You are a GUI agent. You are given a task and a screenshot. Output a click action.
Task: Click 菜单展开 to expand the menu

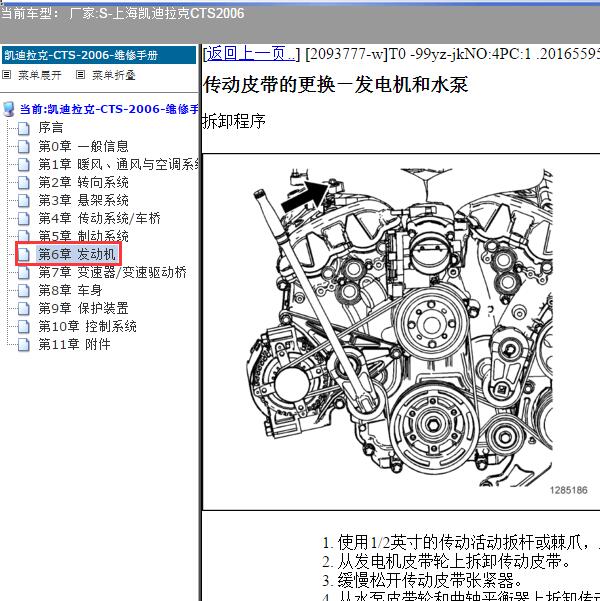pos(40,75)
